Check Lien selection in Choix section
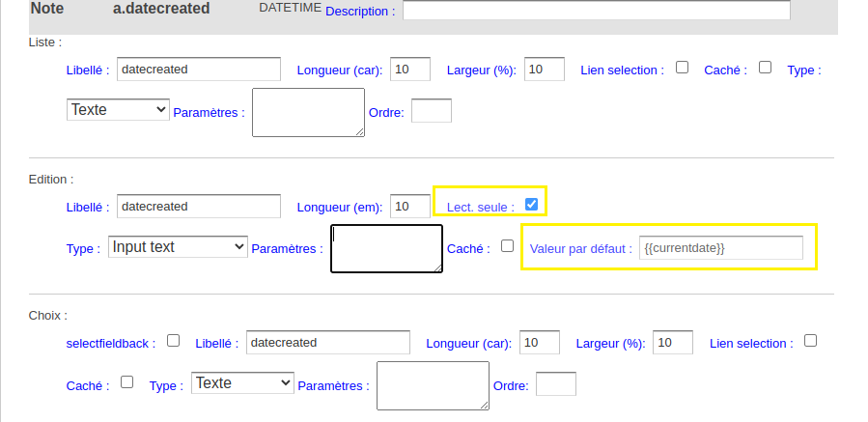The height and width of the screenshot is (422, 868). 810,341
